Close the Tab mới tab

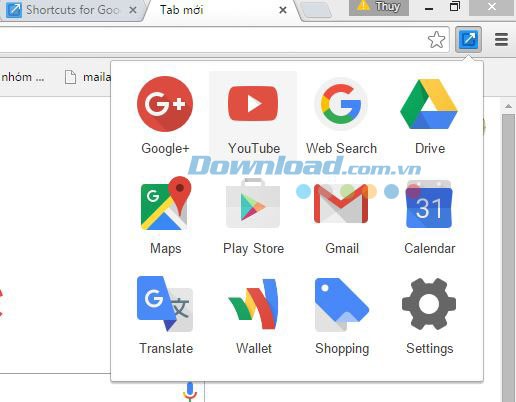pyautogui.click(x=283, y=10)
